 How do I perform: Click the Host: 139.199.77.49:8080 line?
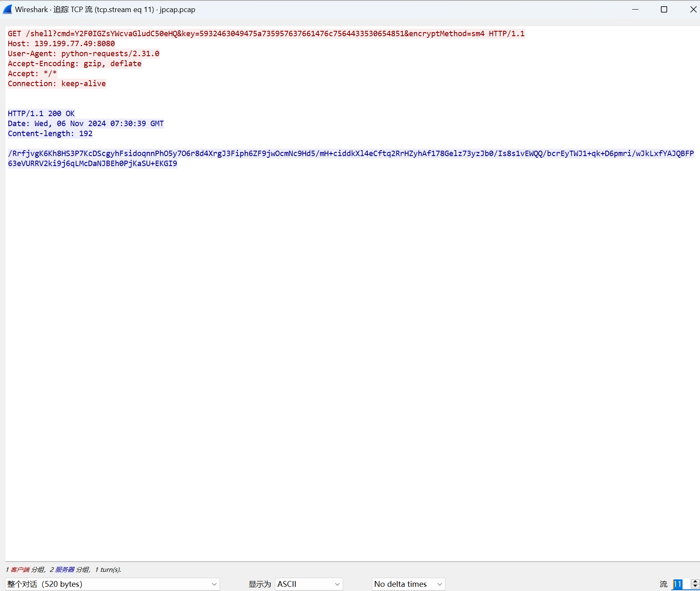61,44
